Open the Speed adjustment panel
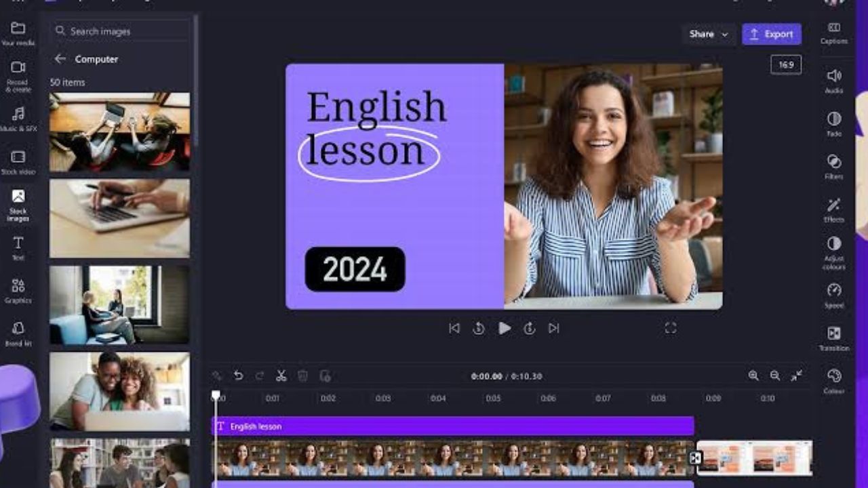Viewport: 868px width, 488px height. coord(833,295)
